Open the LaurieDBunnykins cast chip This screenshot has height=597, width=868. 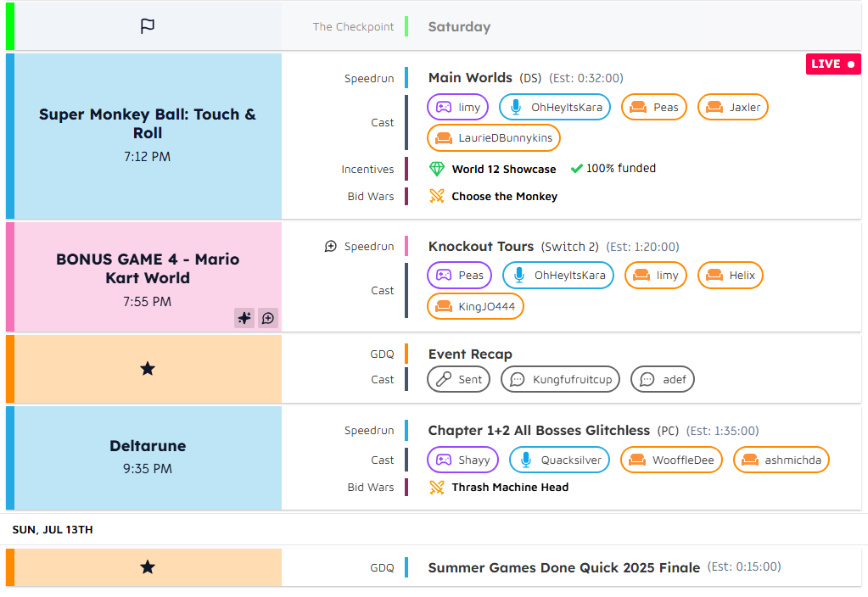click(494, 137)
